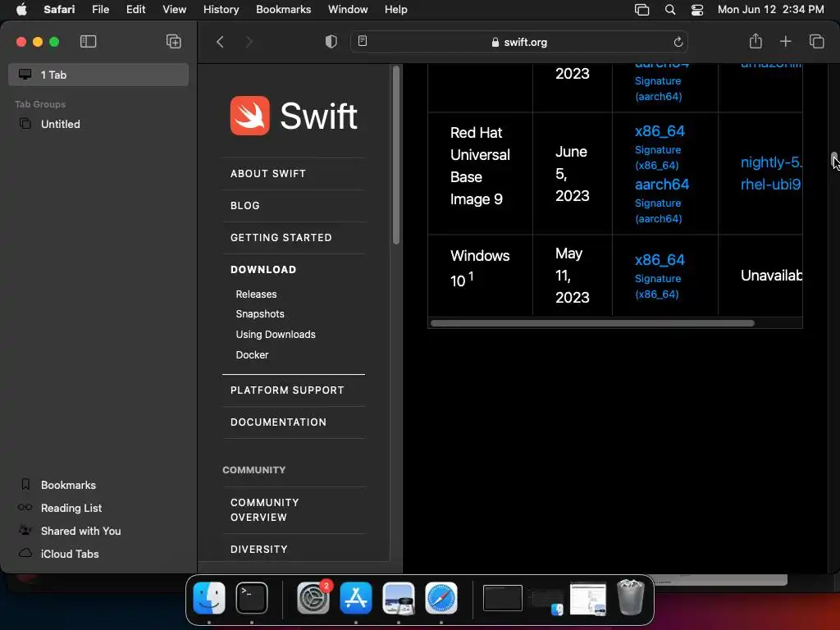Open Reading List in sidebar
Viewport: 840px width, 630px height.
click(x=71, y=508)
